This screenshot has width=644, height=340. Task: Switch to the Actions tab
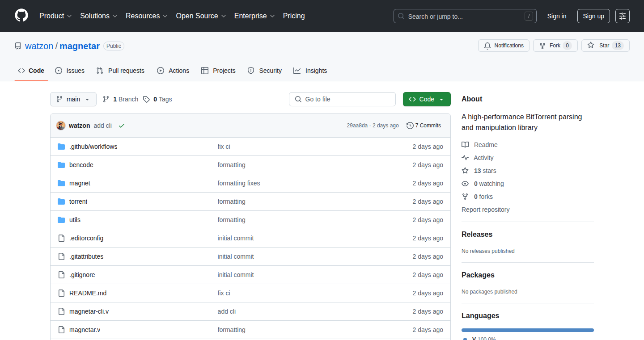pyautogui.click(x=173, y=71)
